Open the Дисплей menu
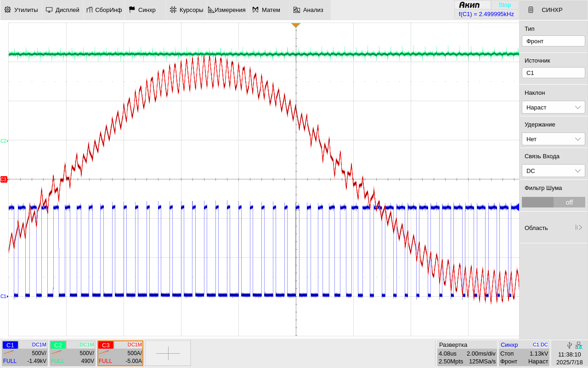Screen dimensions: 588x368 point(62,10)
